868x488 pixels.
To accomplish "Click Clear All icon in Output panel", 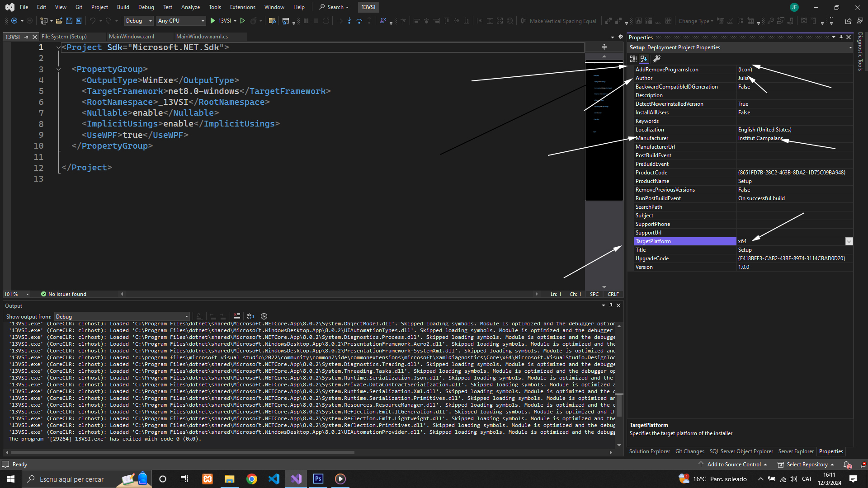I will [x=237, y=316].
